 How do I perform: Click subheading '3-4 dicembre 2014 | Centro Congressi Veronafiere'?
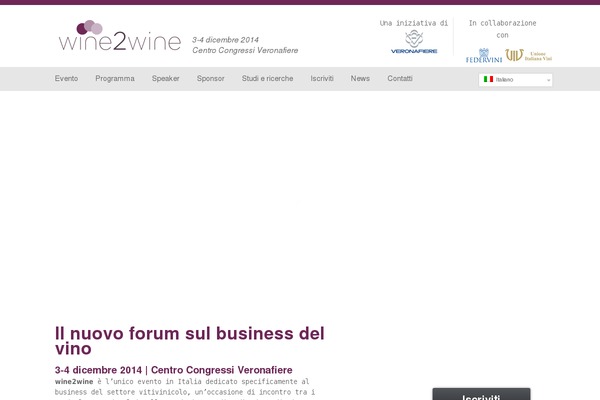tap(173, 370)
